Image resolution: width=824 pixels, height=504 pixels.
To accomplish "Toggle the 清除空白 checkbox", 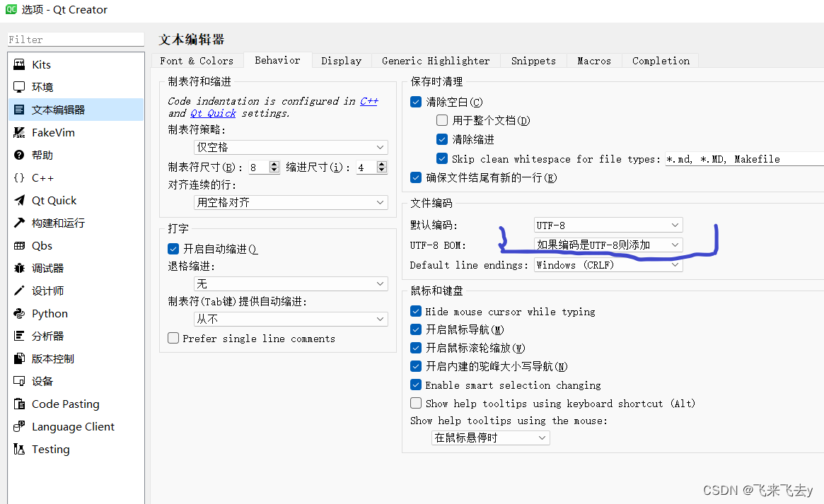I will pyautogui.click(x=416, y=102).
